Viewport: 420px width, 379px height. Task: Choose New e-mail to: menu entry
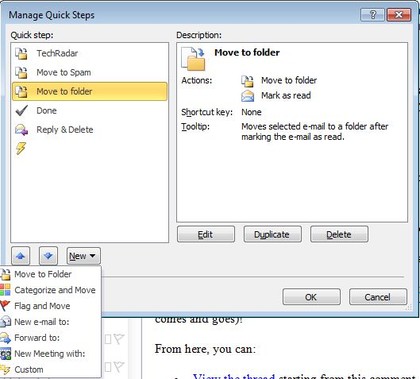click(50, 322)
